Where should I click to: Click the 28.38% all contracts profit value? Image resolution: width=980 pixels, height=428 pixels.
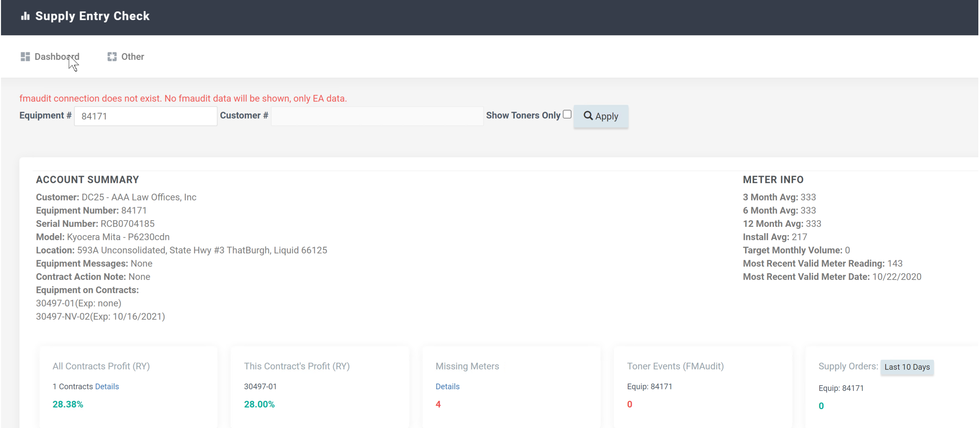click(x=68, y=404)
